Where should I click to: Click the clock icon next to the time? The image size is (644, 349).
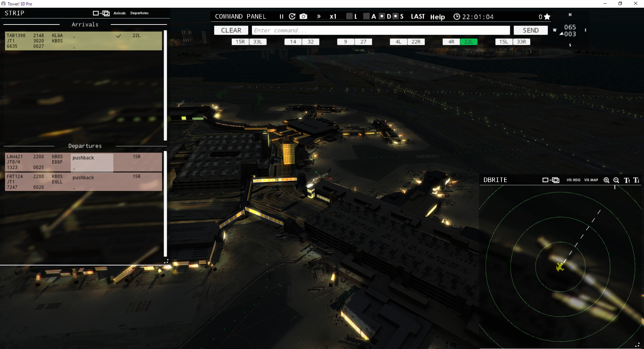pos(457,16)
